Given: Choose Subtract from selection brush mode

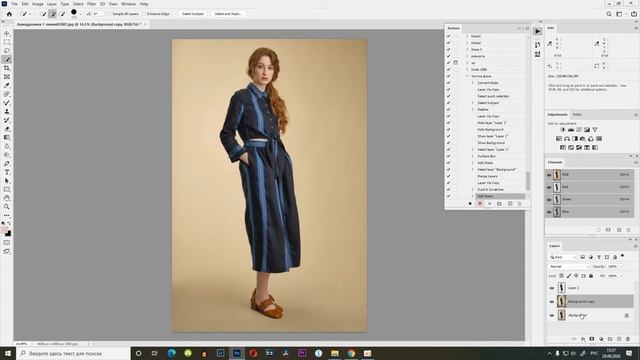Looking at the screenshot, I should coord(62,14).
